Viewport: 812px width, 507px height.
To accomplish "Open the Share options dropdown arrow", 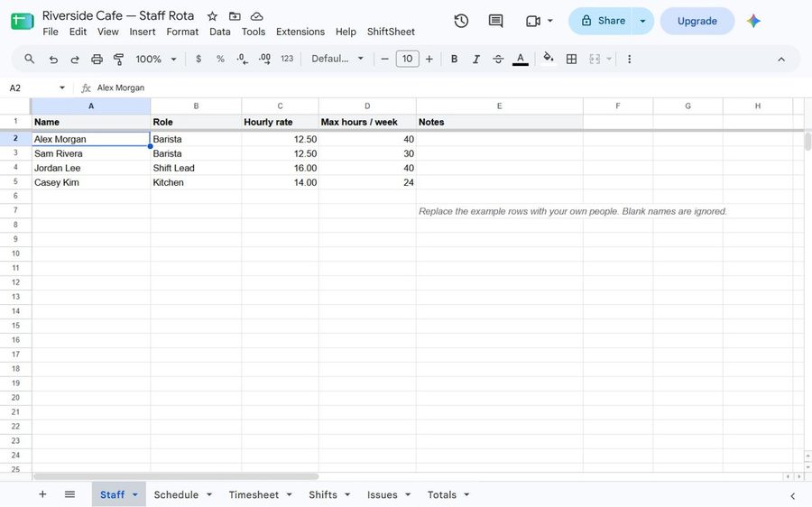I will click(x=642, y=21).
